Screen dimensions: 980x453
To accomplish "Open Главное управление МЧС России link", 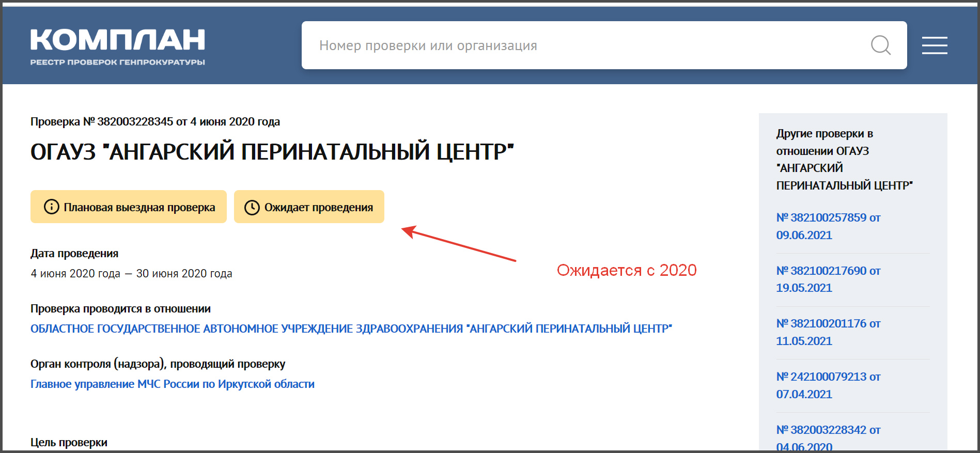I will 173,384.
